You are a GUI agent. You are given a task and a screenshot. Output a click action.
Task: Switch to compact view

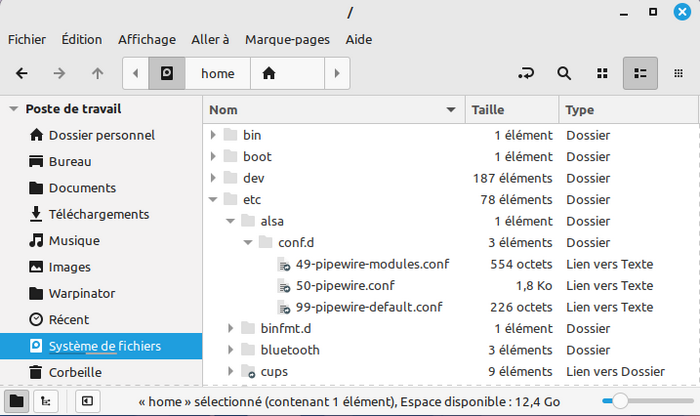pyautogui.click(x=678, y=73)
